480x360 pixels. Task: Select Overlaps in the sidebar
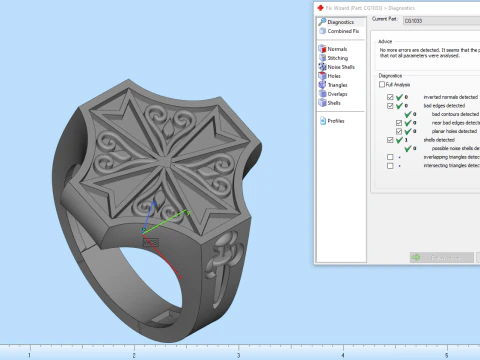pos(337,94)
